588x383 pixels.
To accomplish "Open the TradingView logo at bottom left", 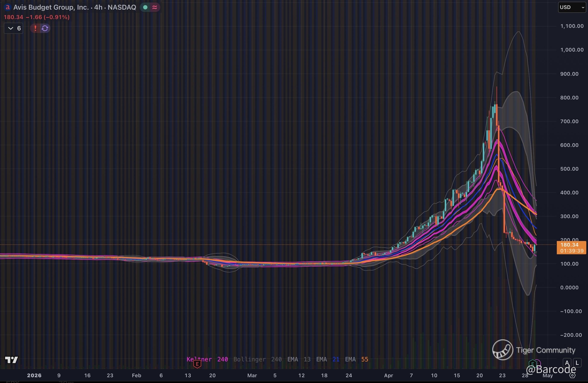I will [12, 360].
